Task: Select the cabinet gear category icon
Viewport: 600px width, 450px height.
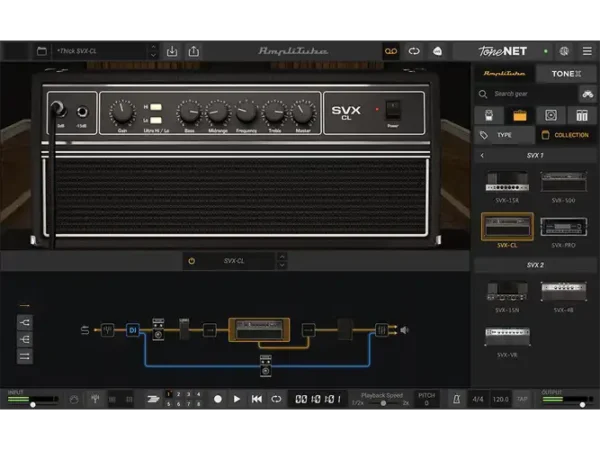Action: pyautogui.click(x=551, y=115)
